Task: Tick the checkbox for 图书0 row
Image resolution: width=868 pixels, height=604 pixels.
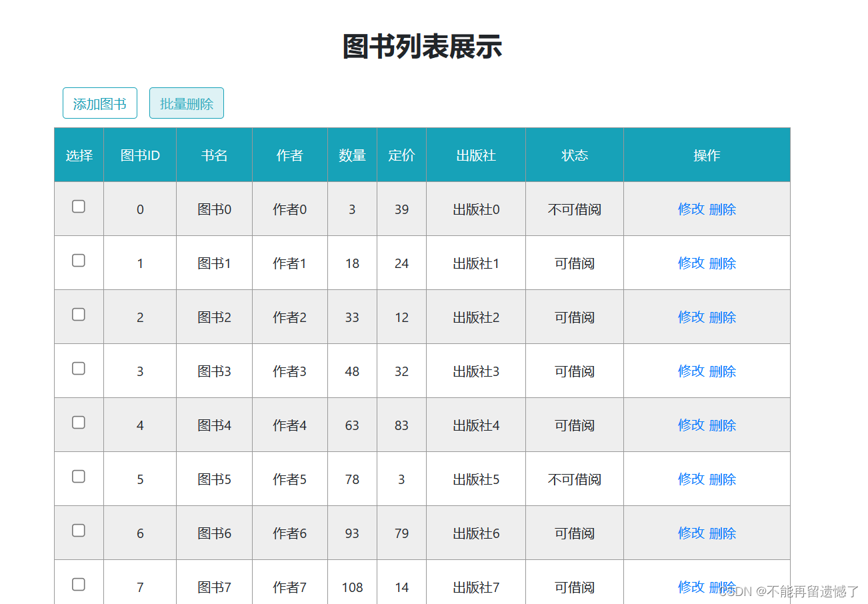Action: pyautogui.click(x=79, y=207)
